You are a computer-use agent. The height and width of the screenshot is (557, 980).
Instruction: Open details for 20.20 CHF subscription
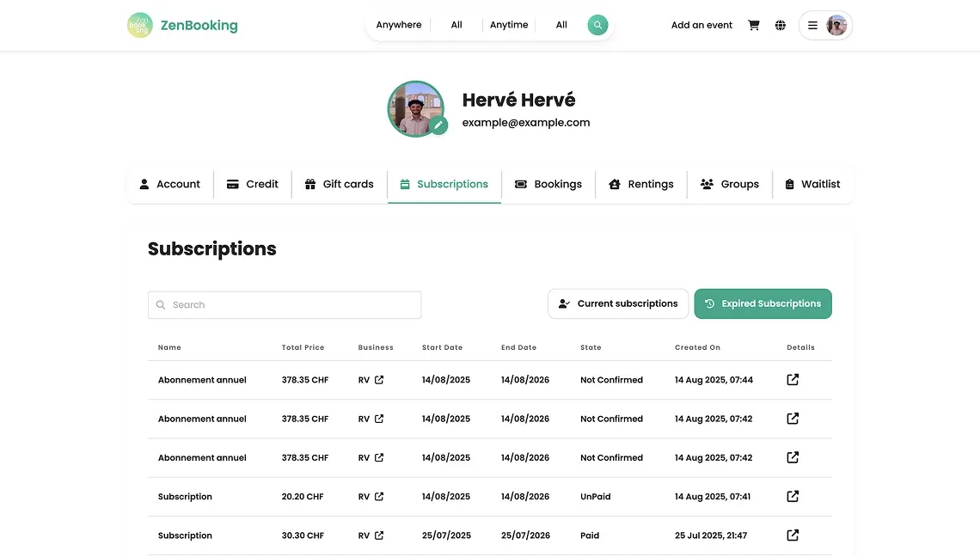pos(793,496)
